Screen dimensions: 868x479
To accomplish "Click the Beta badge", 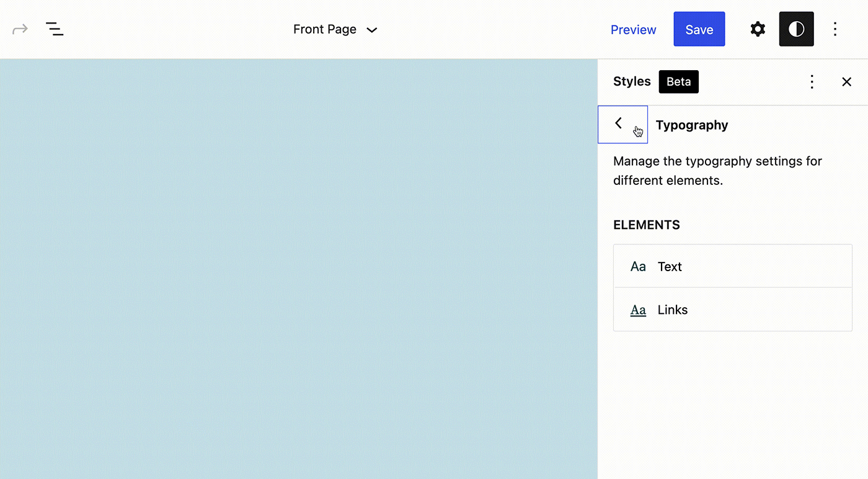I will pyautogui.click(x=678, y=82).
